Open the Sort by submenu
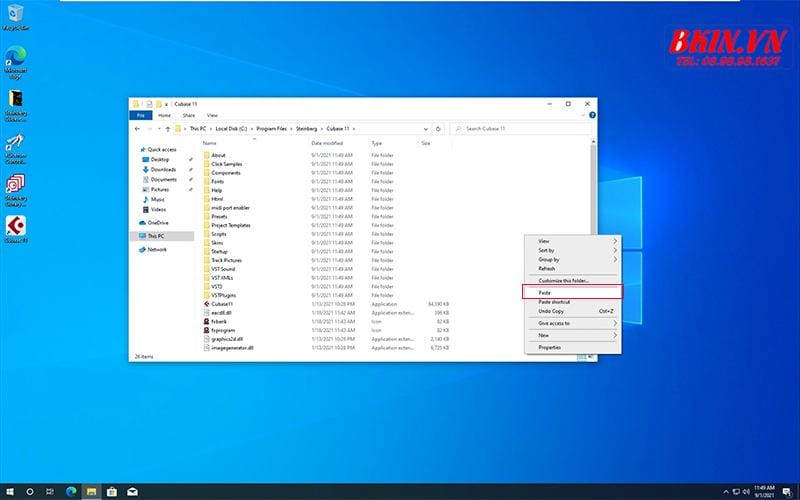This screenshot has width=800, height=500. click(573, 250)
